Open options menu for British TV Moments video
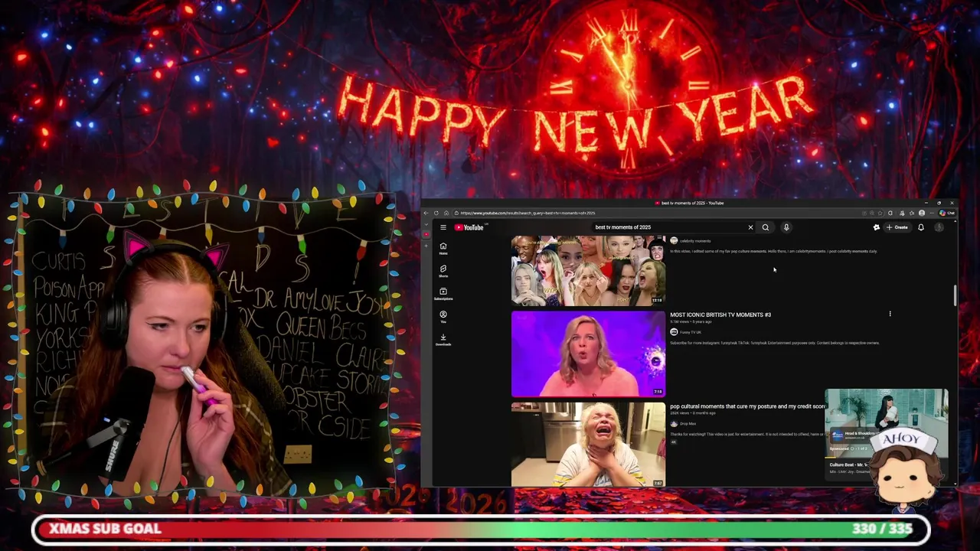The image size is (980, 551). (x=890, y=314)
